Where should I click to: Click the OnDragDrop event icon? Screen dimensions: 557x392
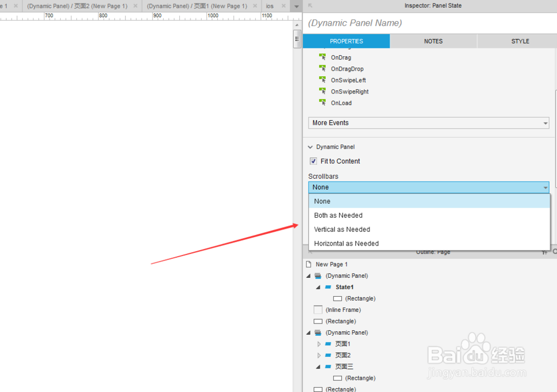pyautogui.click(x=323, y=68)
